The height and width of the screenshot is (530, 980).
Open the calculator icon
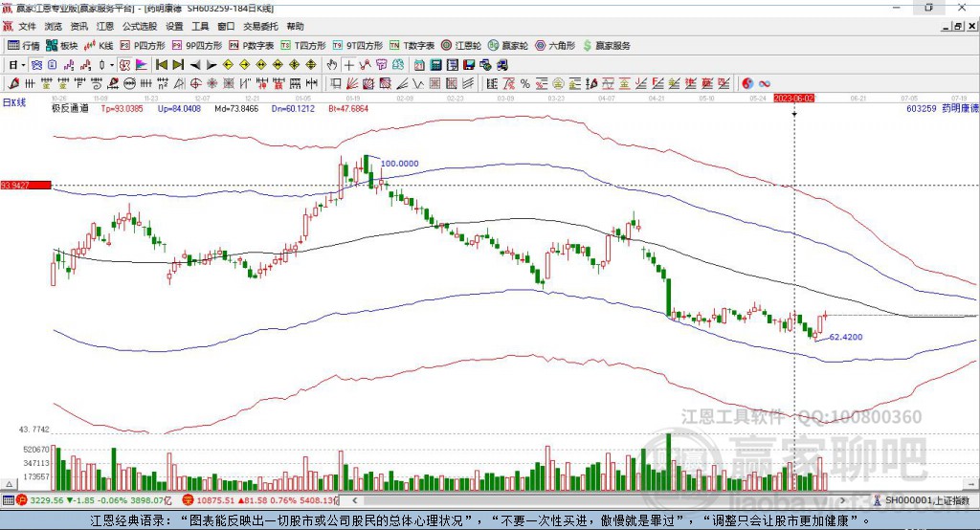point(435,65)
